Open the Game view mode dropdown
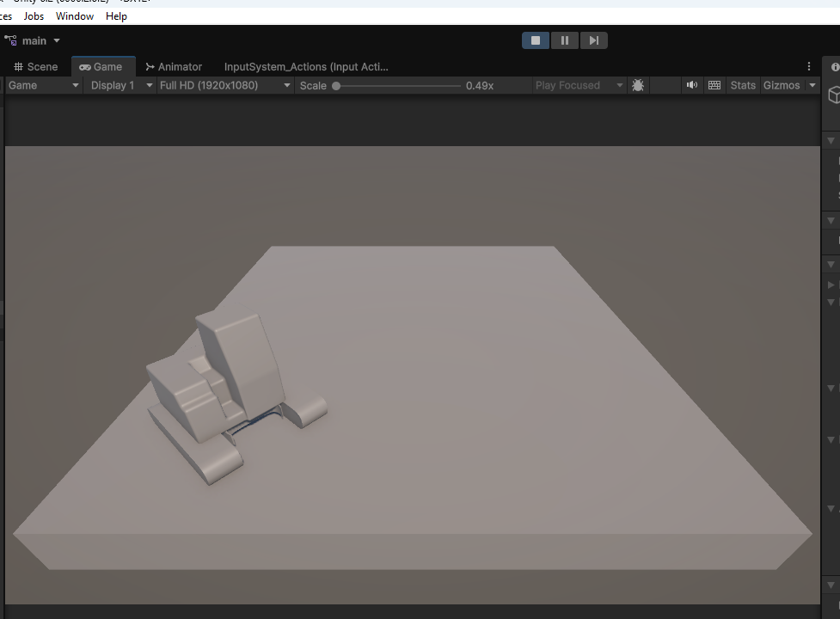840x619 pixels. point(43,86)
